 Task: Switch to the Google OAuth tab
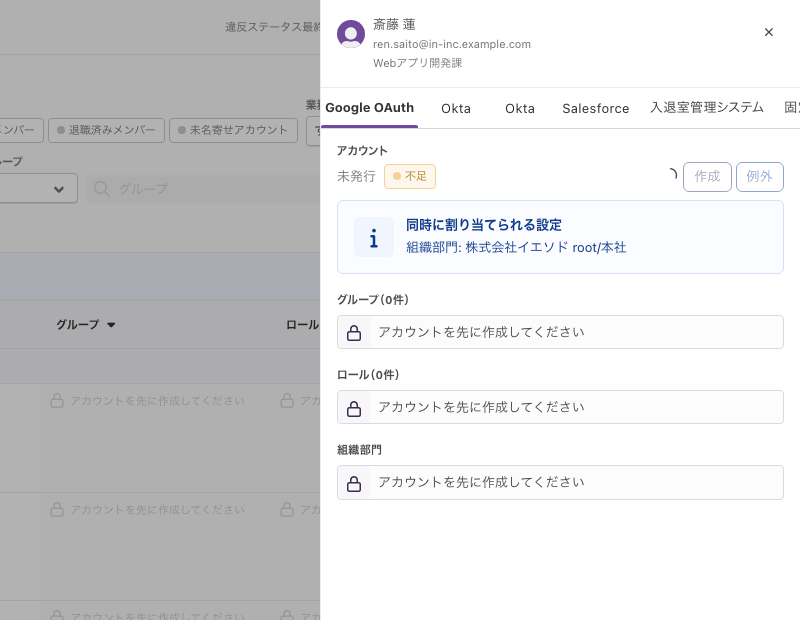[369, 108]
